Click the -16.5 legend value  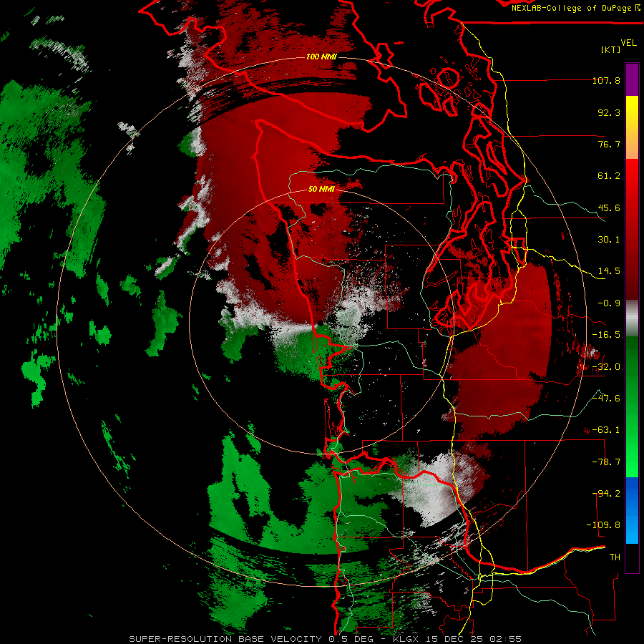[x=606, y=334]
